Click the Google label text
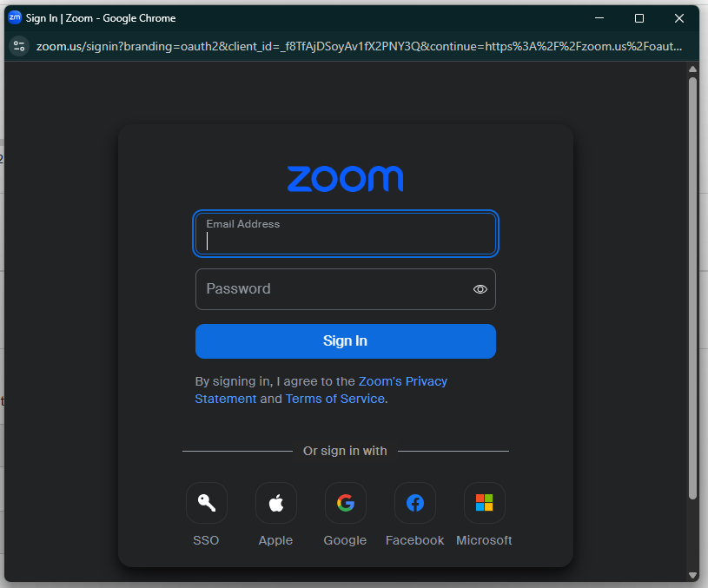 (345, 540)
